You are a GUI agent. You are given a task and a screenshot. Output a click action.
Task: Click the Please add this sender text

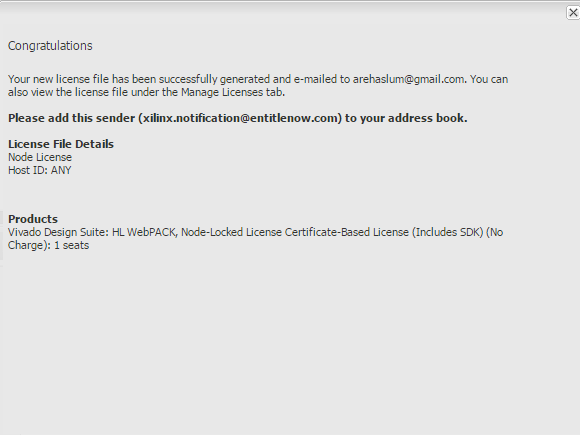click(71, 118)
